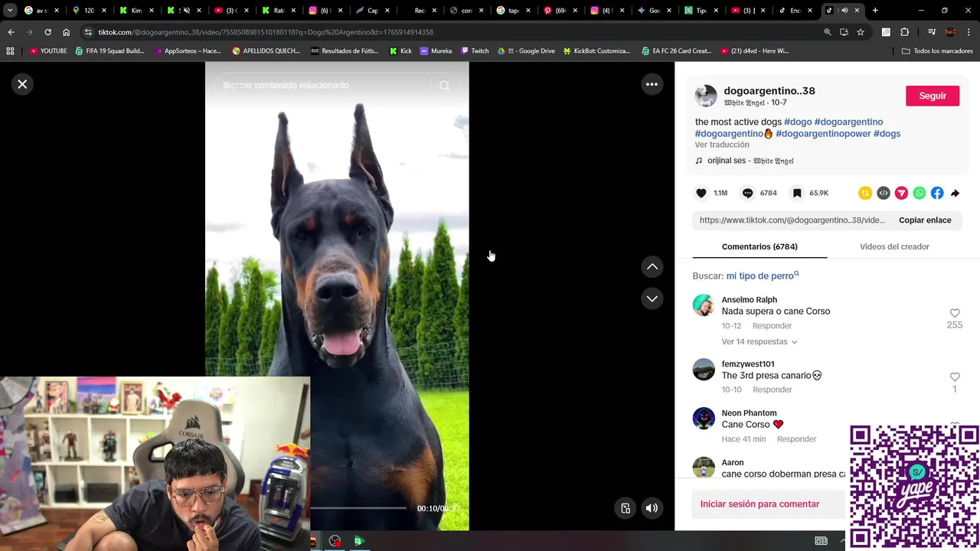Screen dimensions: 980x551
Task: Bookmark this page with star icon
Action: click(x=861, y=32)
